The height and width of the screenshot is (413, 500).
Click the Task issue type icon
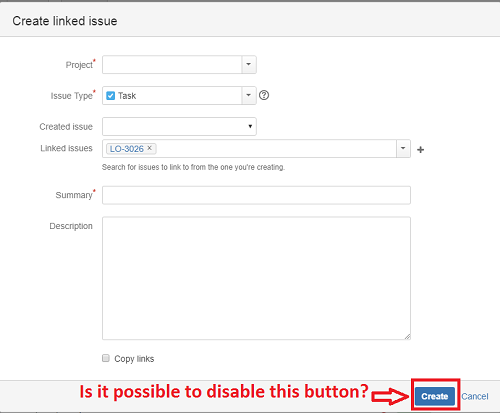110,96
